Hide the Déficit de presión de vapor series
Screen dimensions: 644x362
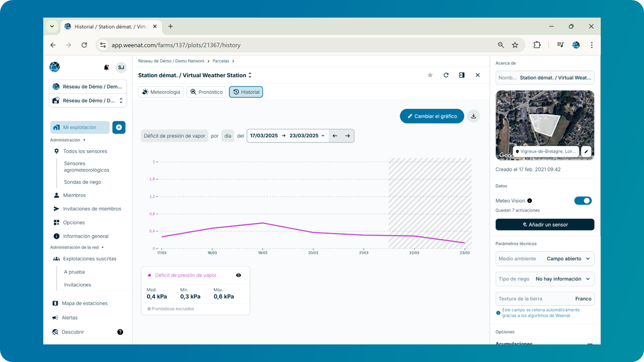point(238,275)
